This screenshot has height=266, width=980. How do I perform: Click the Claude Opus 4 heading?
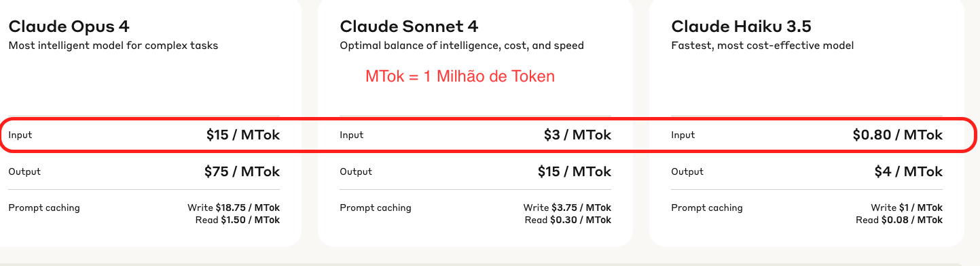[69, 27]
